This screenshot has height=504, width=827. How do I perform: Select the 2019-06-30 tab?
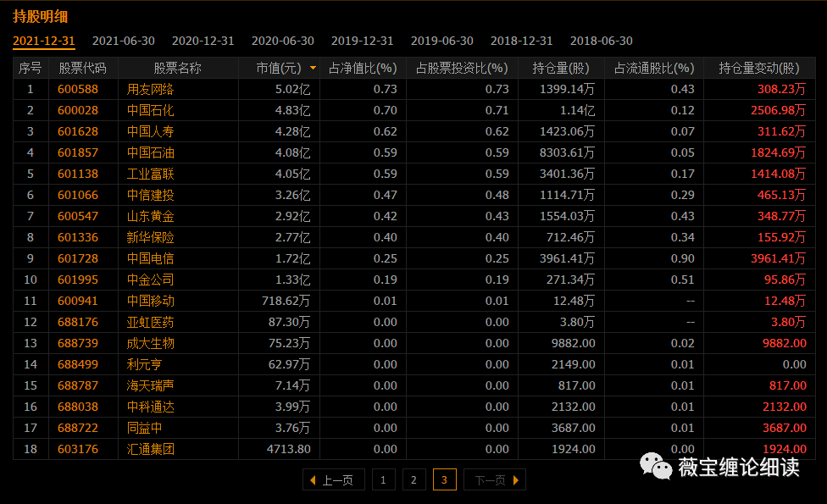[x=442, y=42]
